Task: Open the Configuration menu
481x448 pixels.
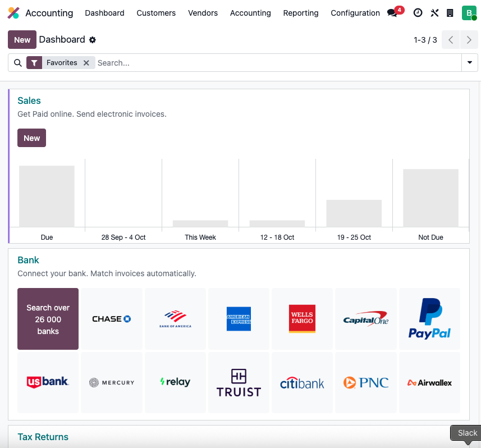Action: 355,13
